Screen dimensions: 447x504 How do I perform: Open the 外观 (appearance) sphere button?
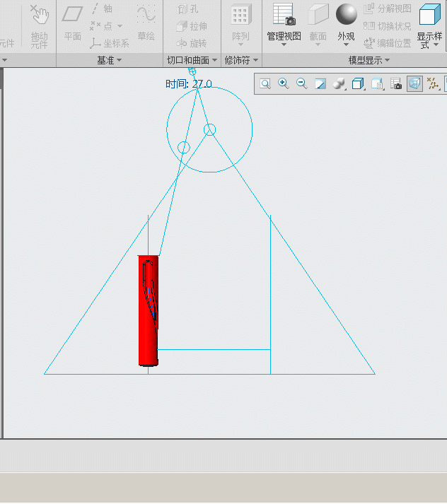coord(347,20)
